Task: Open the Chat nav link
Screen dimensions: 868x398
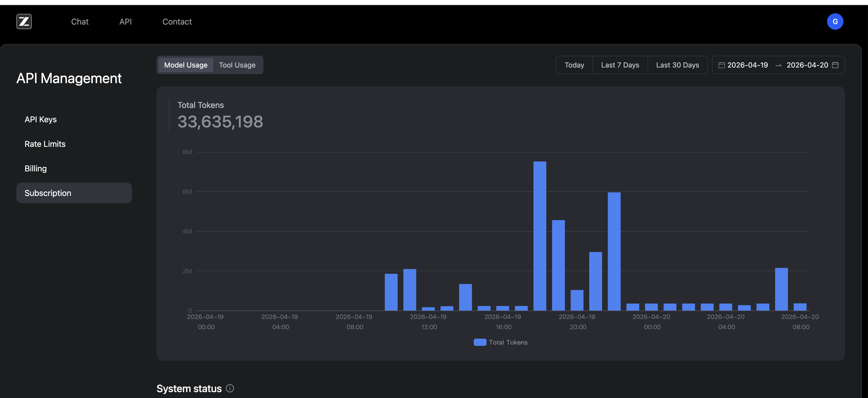Action: pyautogui.click(x=80, y=21)
